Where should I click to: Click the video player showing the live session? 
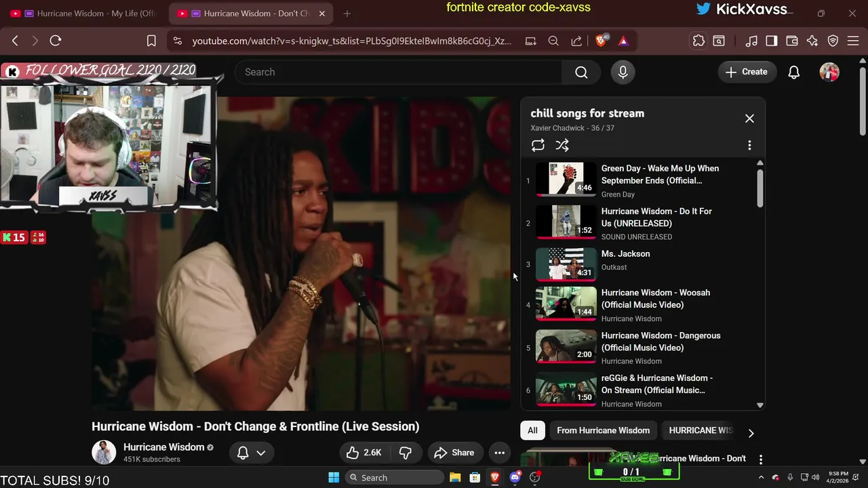[x=301, y=253]
